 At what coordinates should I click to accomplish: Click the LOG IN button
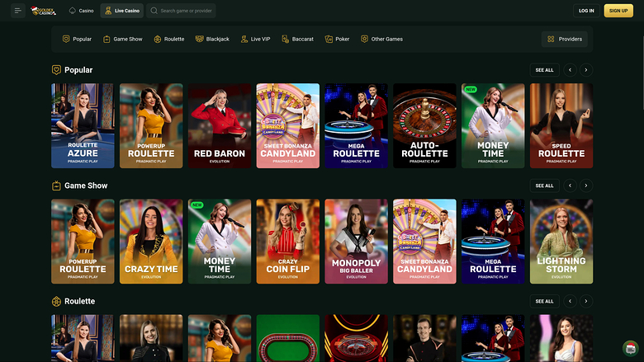pos(586,11)
